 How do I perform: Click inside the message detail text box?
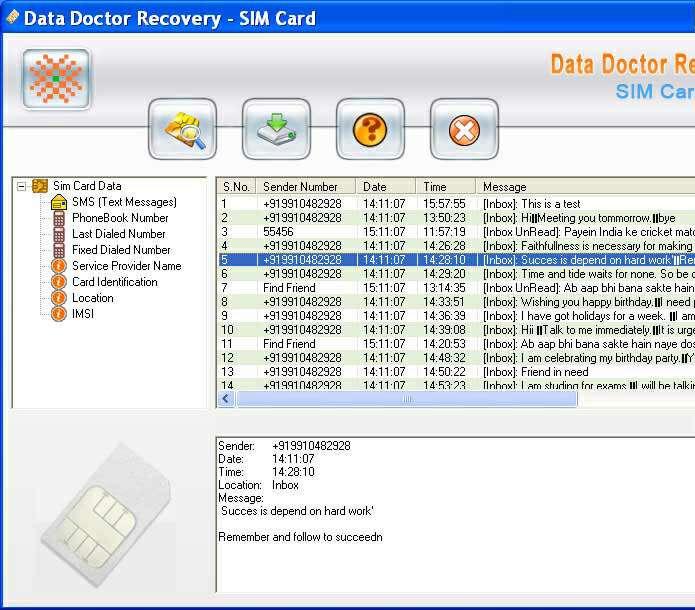pos(456,514)
